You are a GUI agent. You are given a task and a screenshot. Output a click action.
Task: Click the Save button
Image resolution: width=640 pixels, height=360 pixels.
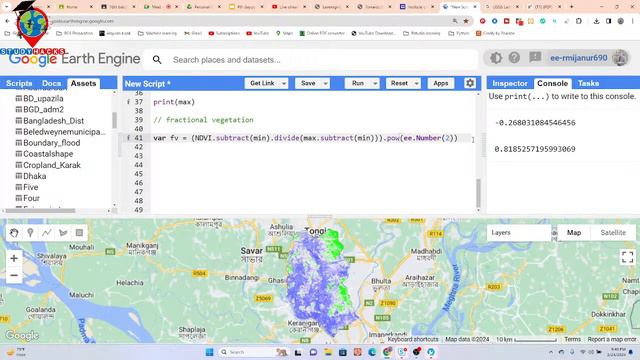coord(308,83)
